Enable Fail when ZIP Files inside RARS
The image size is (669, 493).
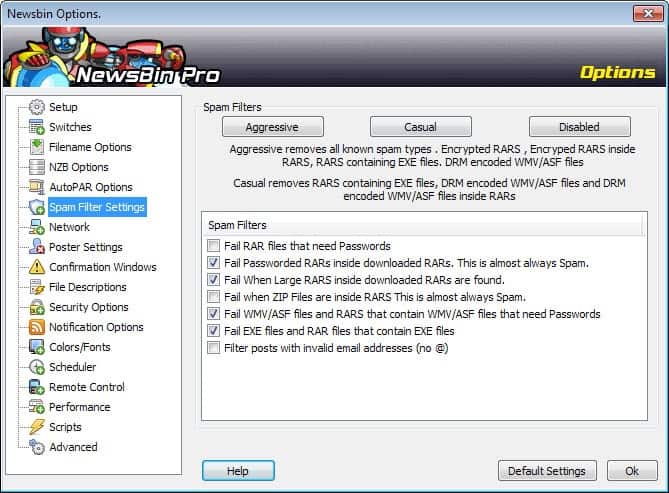pos(213,297)
